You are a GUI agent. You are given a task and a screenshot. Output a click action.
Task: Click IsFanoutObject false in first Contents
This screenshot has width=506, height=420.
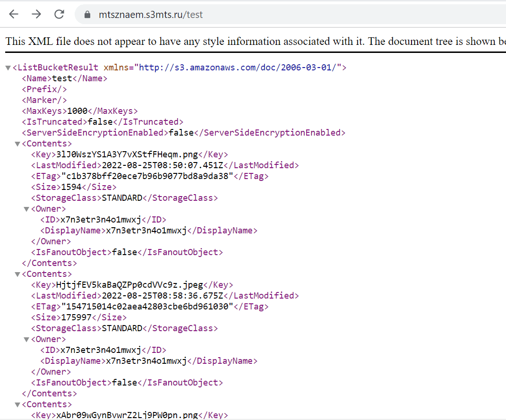click(x=125, y=252)
